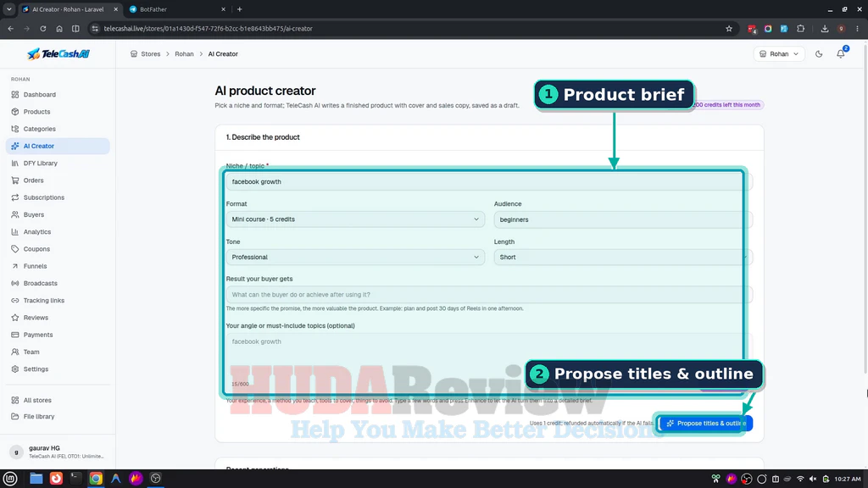Open browser tab search dropdown arrow
Image resolution: width=868 pixels, height=488 pixels.
click(8, 9)
